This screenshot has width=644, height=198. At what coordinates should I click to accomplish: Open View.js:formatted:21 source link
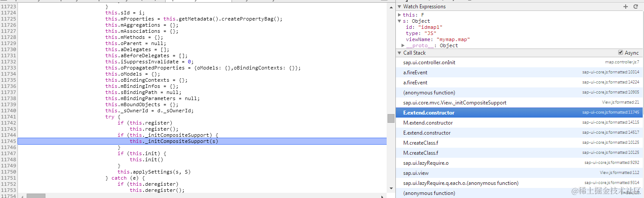(x=620, y=103)
